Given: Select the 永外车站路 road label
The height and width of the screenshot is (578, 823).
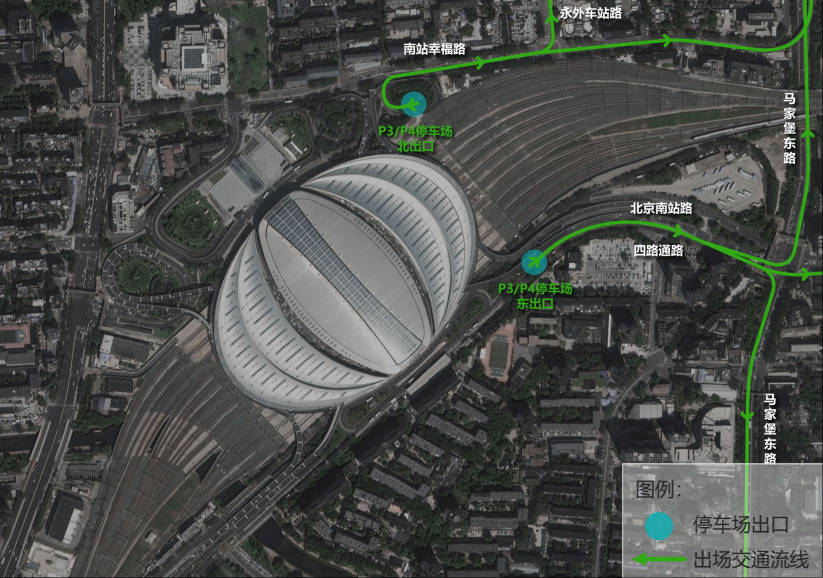Looking at the screenshot, I should 590,13.
